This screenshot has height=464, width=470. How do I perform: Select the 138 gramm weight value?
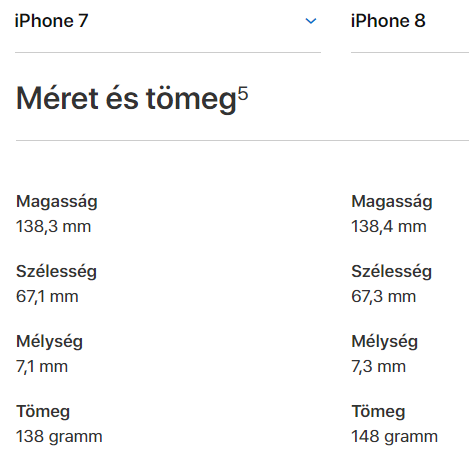tap(59, 437)
